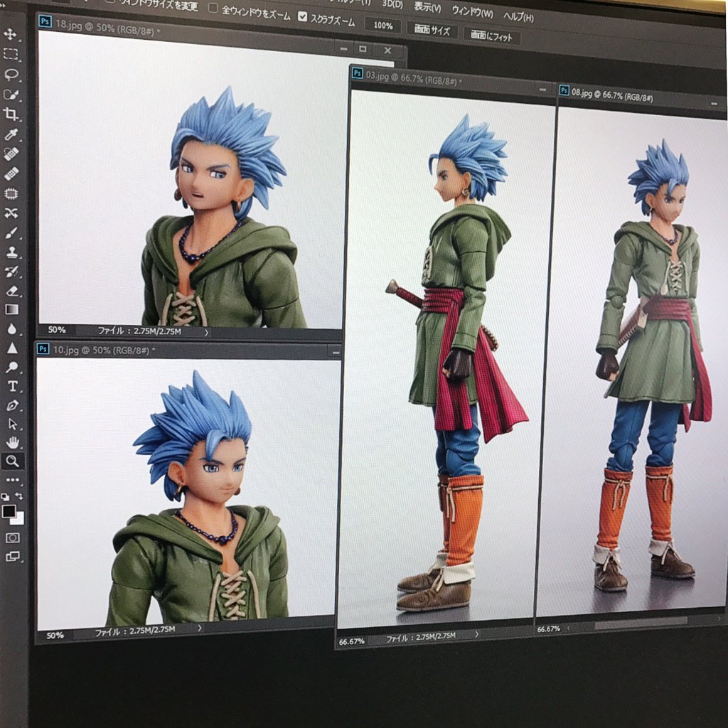Expand status bar arrow in 18.jpg window
This screenshot has width=728, height=728.
pyautogui.click(x=206, y=332)
